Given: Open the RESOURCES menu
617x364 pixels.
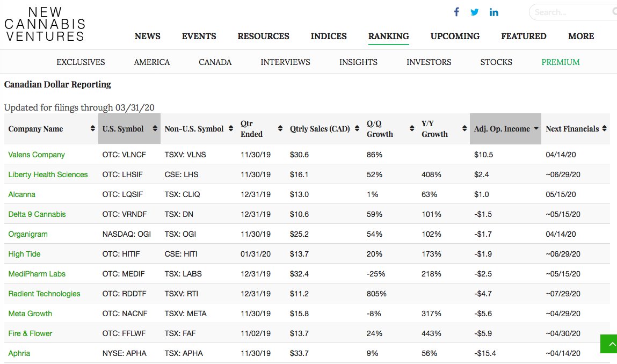Looking at the screenshot, I should click(263, 36).
